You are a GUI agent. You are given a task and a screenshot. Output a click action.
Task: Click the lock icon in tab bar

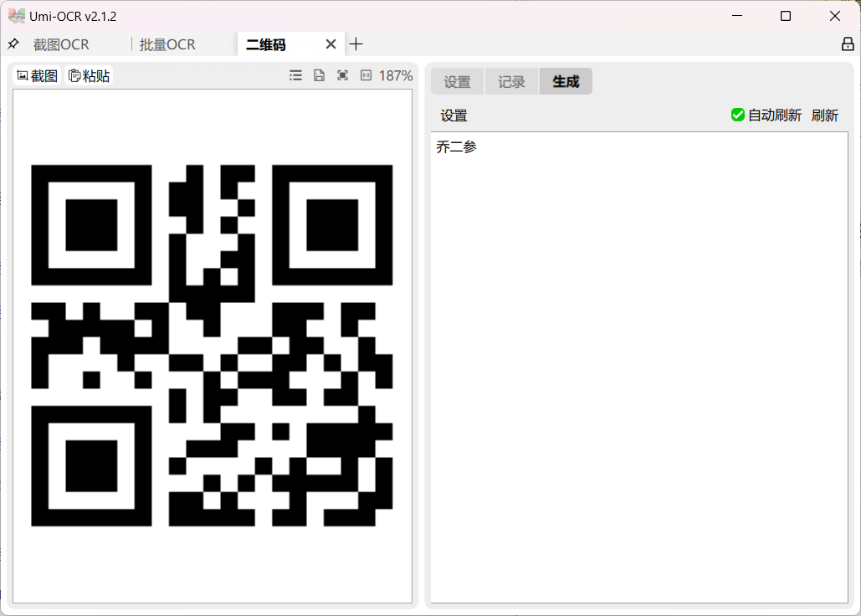[x=848, y=44]
